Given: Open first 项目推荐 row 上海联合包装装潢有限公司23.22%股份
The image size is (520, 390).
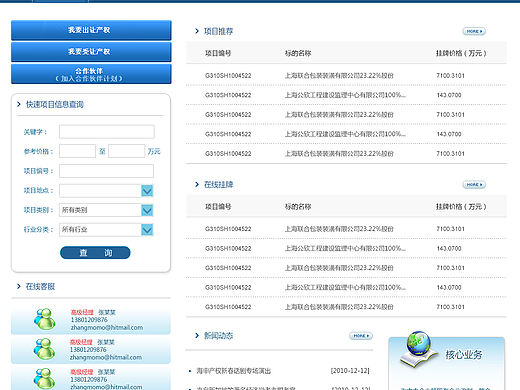Looking at the screenshot, I should pyautogui.click(x=339, y=76).
